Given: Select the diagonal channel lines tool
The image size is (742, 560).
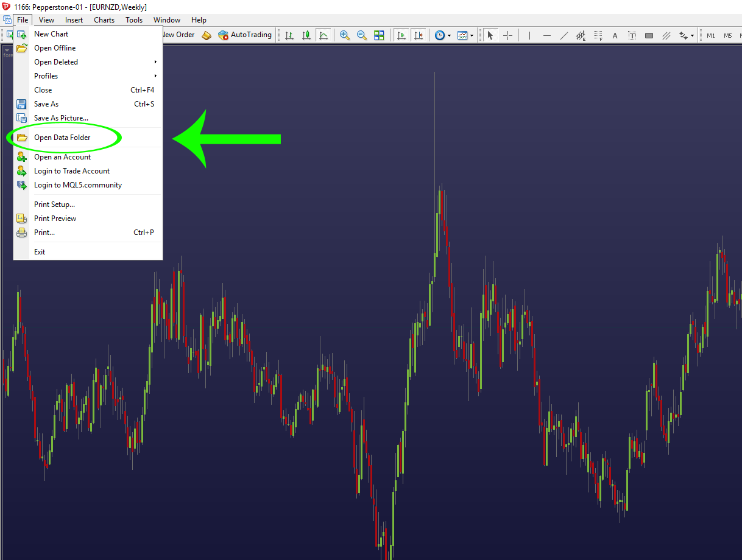Looking at the screenshot, I should [x=666, y=35].
